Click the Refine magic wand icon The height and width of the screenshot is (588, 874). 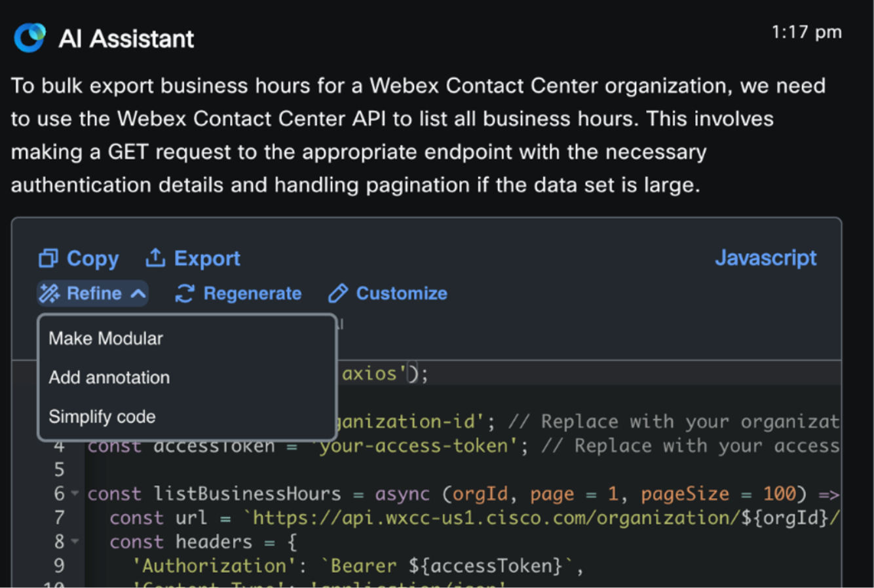pyautogui.click(x=49, y=293)
